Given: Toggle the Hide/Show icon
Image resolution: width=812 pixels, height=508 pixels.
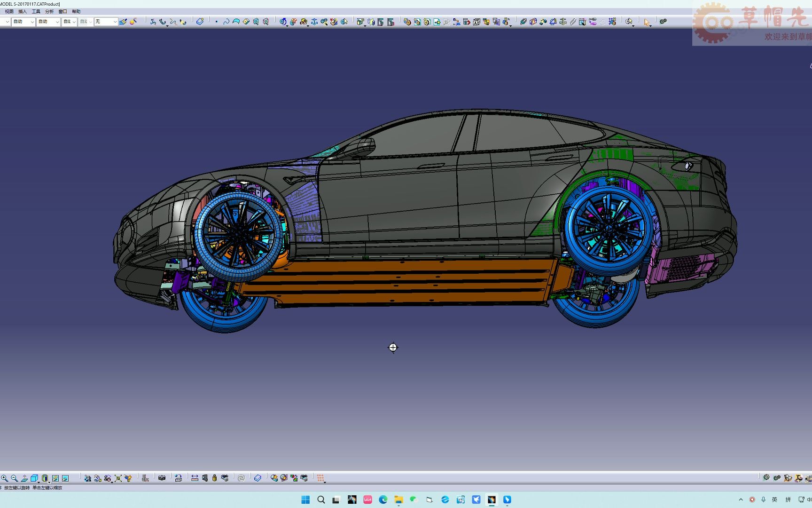Looking at the screenshot, I should click(x=55, y=478).
